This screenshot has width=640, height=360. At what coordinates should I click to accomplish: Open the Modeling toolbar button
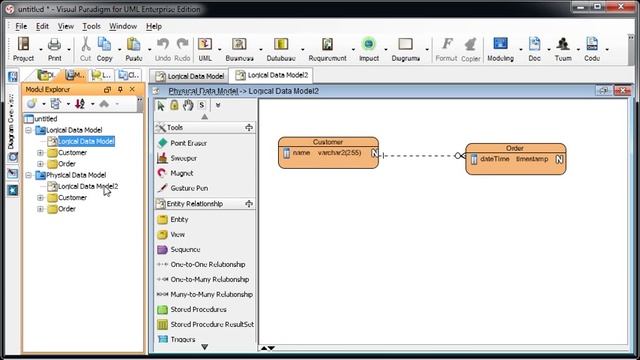[500, 49]
